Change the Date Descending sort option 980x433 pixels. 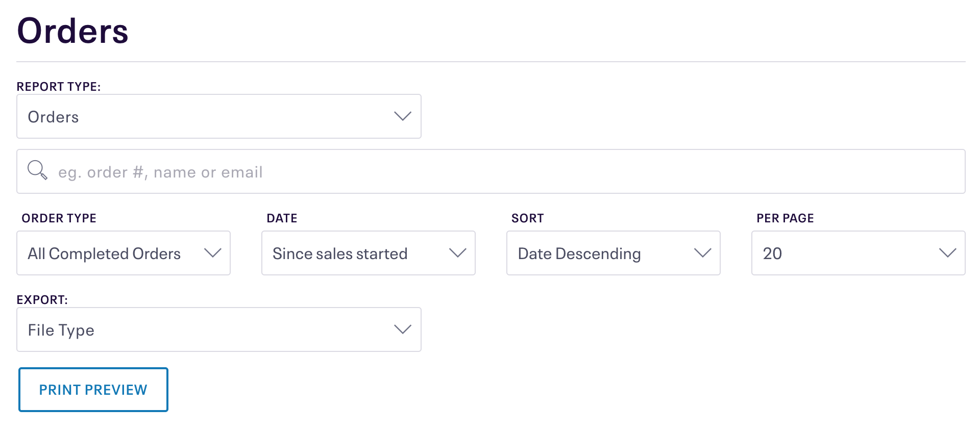pos(614,253)
